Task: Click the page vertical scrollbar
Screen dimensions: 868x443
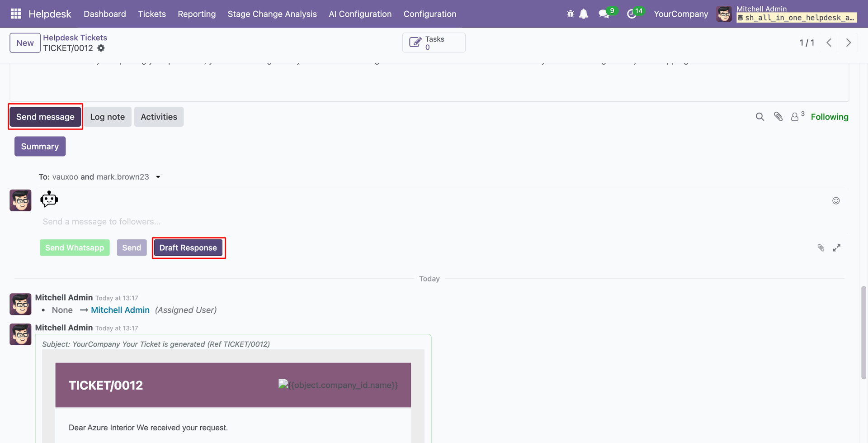Action: point(863,333)
